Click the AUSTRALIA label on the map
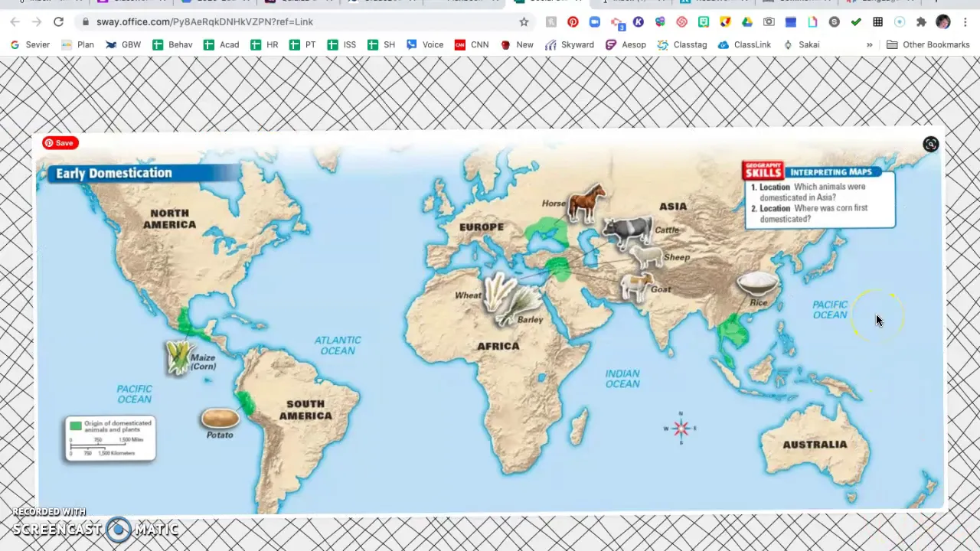Viewport: 980px width, 551px height. [x=815, y=445]
